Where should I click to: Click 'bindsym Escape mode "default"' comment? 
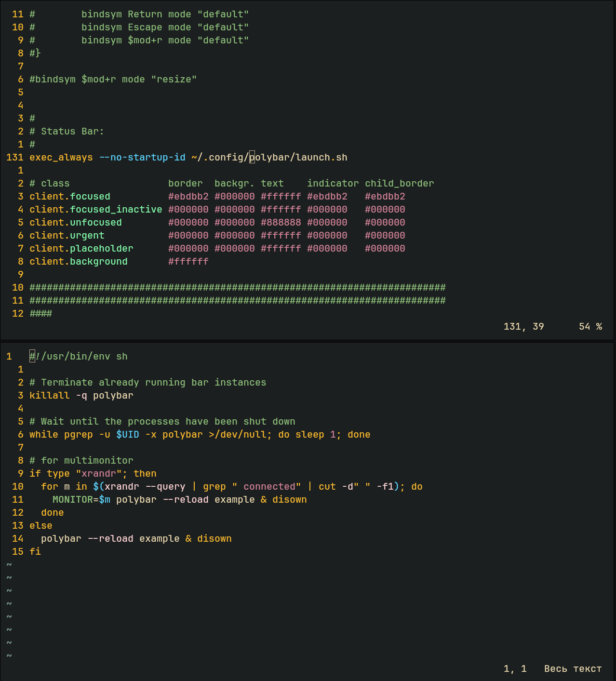coord(165,27)
